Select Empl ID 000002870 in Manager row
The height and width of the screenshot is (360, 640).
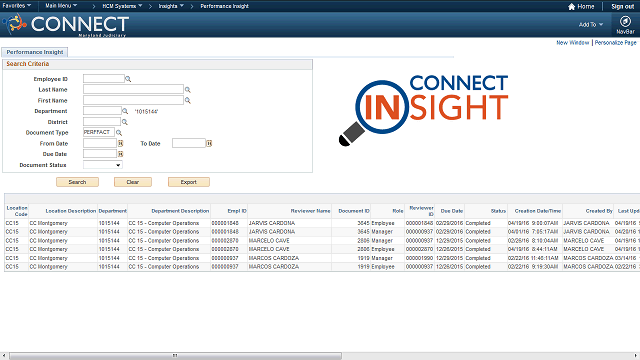pos(225,241)
